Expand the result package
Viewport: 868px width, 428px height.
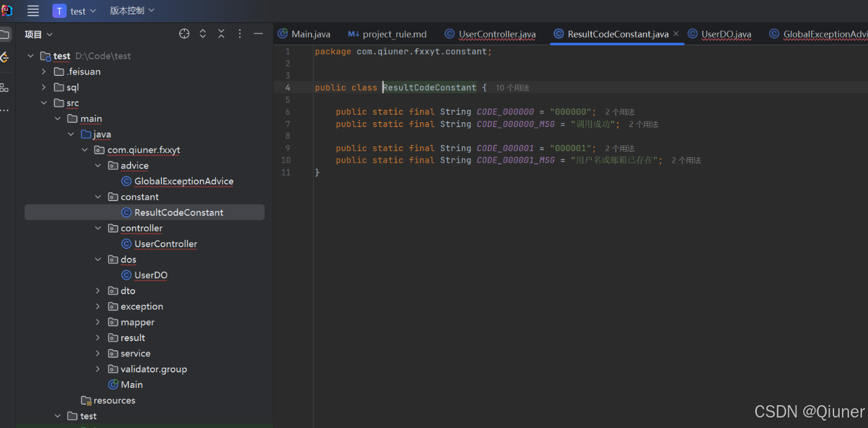(98, 338)
